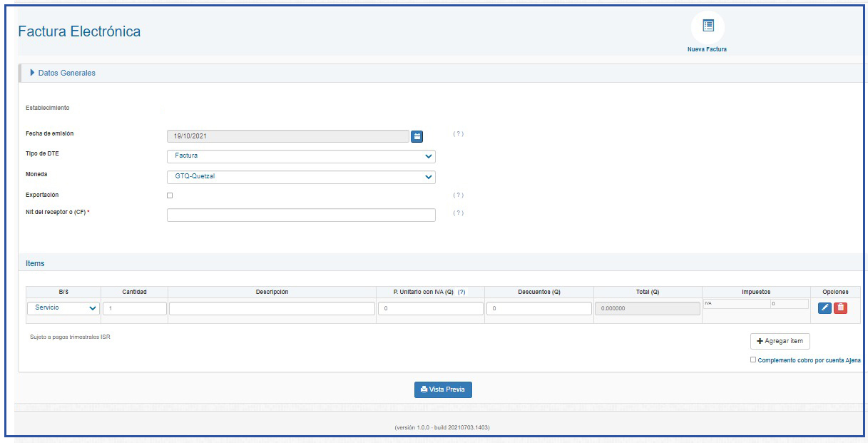868x443 pixels.
Task: Open the Moneda GTQ-Quetzal dropdown
Action: pyautogui.click(x=301, y=177)
